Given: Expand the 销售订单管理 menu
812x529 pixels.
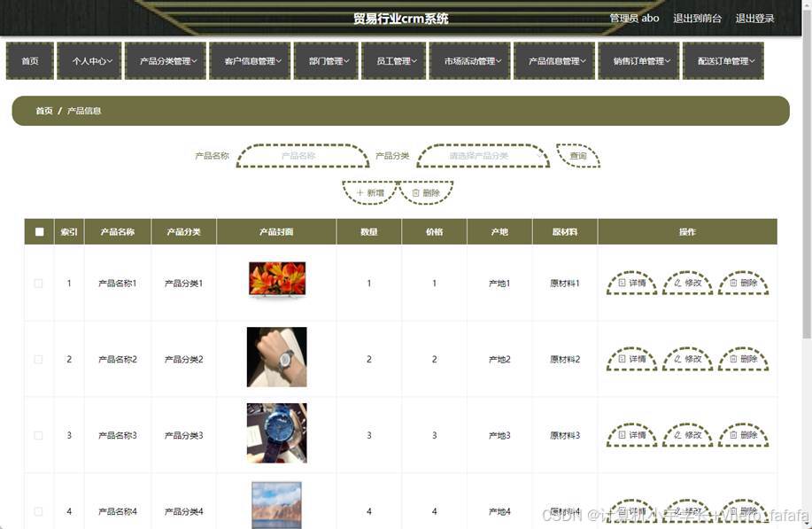Looking at the screenshot, I should [x=638, y=61].
